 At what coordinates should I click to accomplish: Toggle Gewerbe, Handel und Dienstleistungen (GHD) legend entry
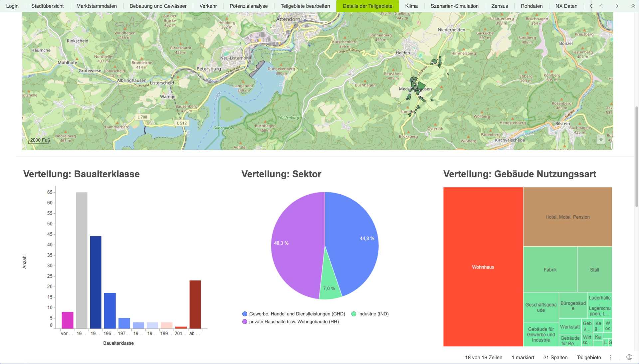(x=294, y=314)
